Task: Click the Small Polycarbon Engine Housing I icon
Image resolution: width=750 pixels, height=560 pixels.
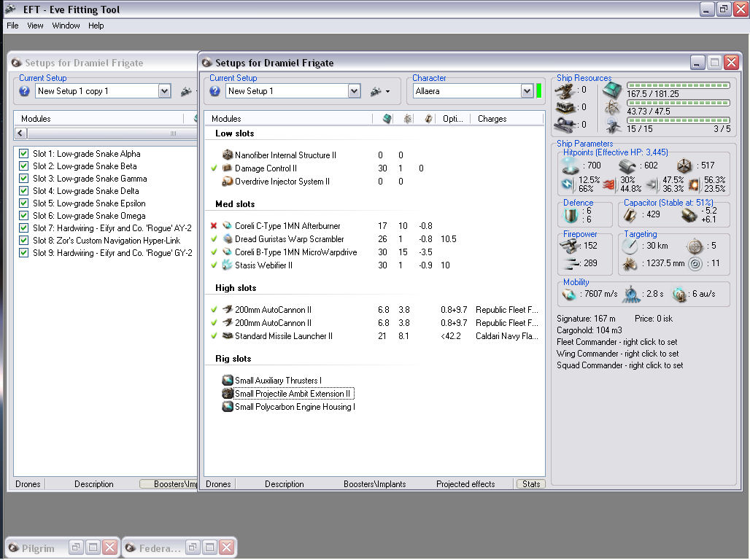Action: 228,407
